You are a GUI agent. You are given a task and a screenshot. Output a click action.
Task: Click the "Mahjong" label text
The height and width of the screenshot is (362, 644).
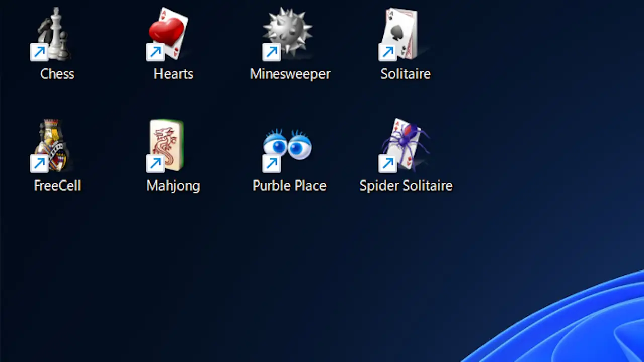(173, 186)
